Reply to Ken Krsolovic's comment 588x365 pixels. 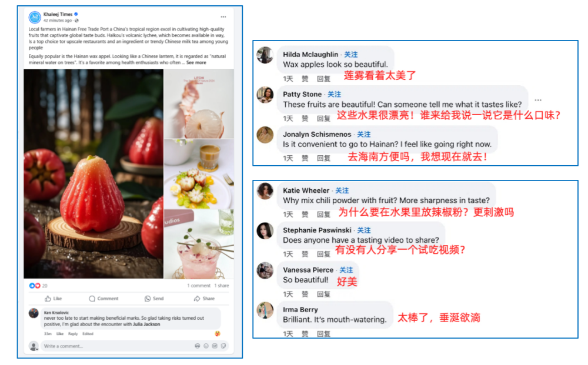73,334
